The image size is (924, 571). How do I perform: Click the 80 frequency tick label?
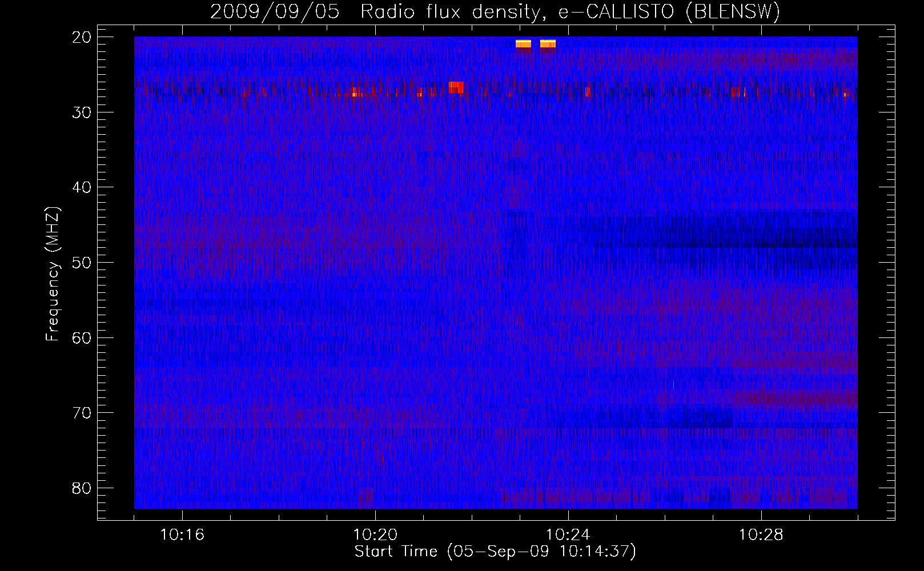[82, 488]
